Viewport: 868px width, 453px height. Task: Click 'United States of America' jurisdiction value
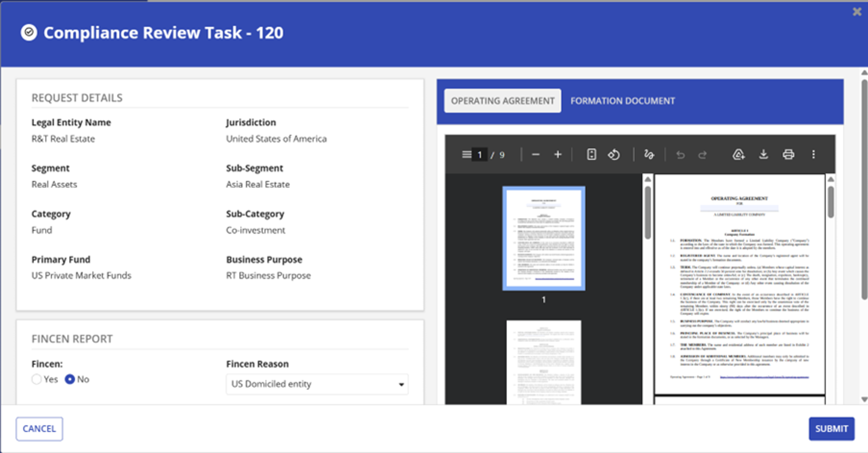(276, 139)
